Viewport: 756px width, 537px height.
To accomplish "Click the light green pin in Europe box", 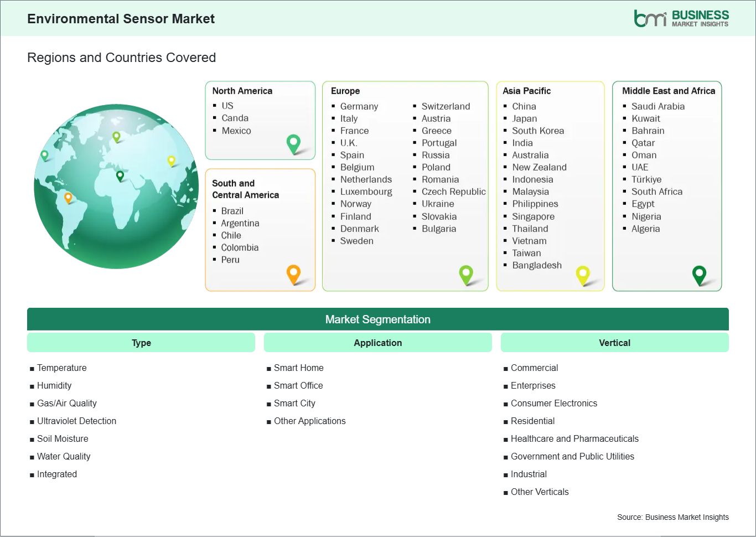I will pyautogui.click(x=466, y=273).
